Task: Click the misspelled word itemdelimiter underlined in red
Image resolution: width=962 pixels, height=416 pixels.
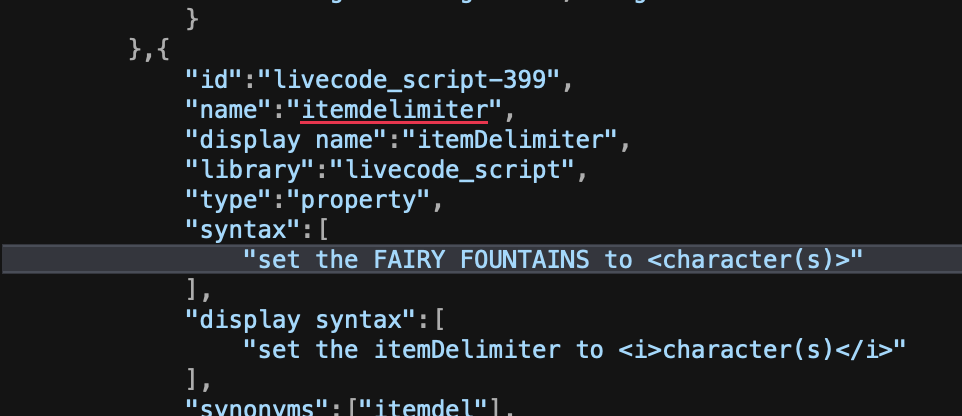Action: click(401, 108)
